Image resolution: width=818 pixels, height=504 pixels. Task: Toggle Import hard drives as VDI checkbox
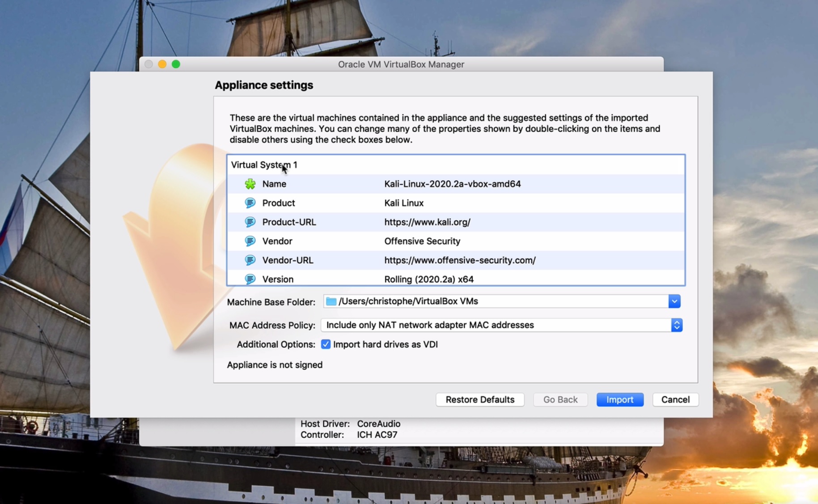click(326, 344)
